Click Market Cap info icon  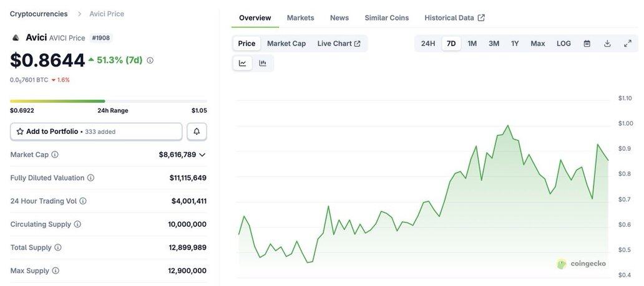(x=55, y=155)
